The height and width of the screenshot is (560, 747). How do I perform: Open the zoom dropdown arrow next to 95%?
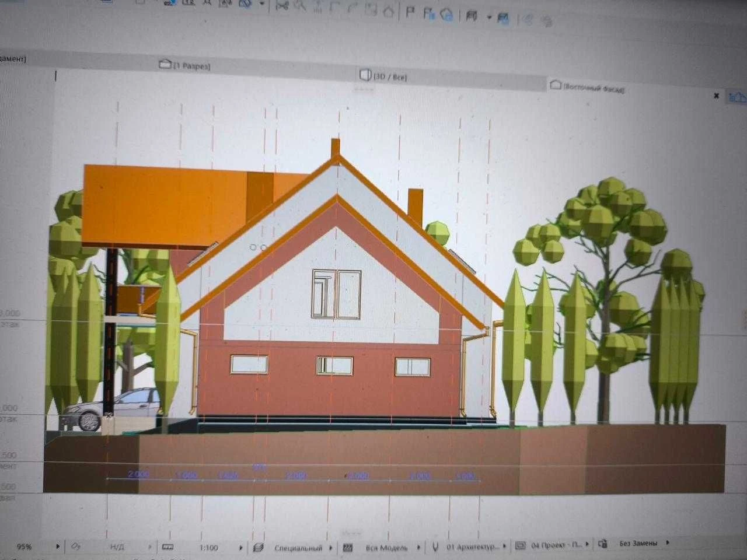coord(57,547)
